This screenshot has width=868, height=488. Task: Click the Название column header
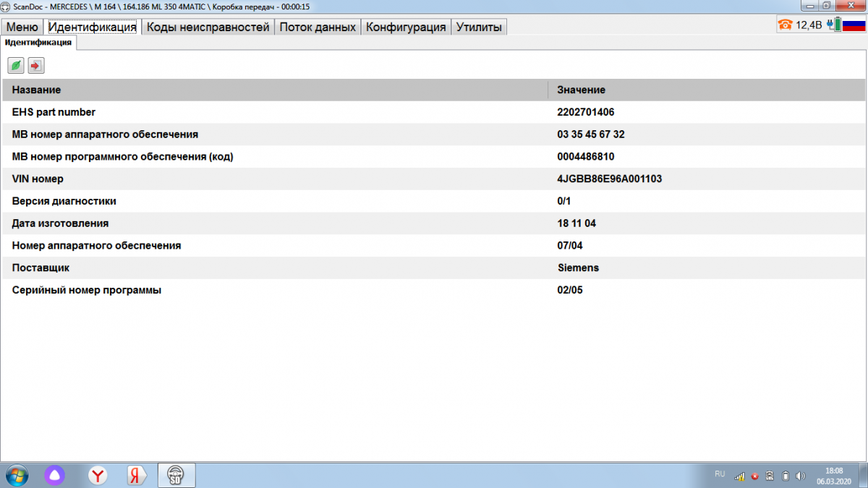[275, 90]
